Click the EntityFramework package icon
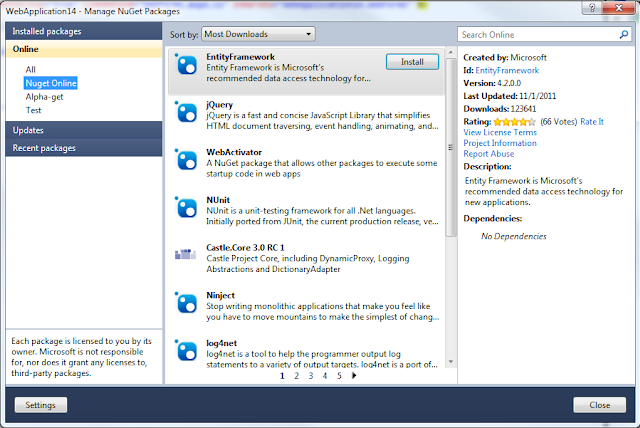This screenshot has height=428, width=640. pyautogui.click(x=186, y=64)
